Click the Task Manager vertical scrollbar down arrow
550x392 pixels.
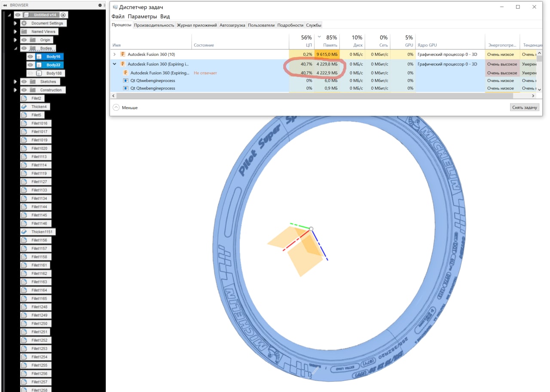[x=539, y=89]
